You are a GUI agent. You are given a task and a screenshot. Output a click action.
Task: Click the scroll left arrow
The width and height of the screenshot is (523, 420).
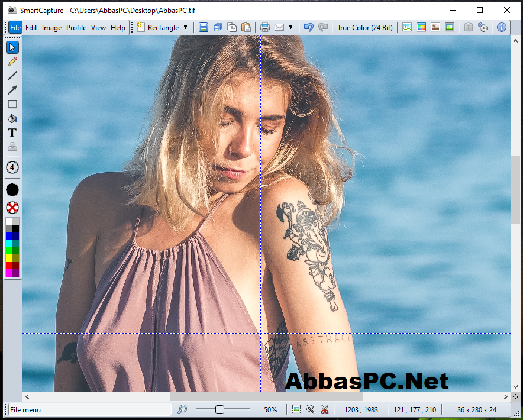27,397
